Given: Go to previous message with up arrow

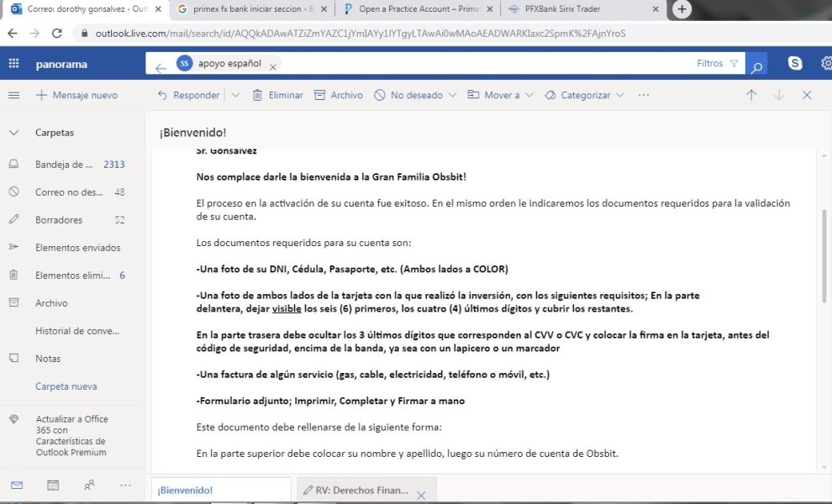Looking at the screenshot, I should [751, 95].
